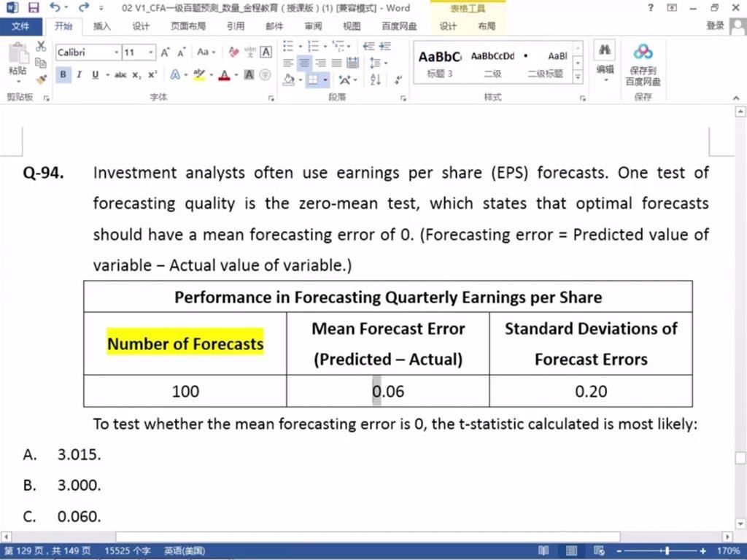Apply subscript formatting

pyautogui.click(x=136, y=75)
